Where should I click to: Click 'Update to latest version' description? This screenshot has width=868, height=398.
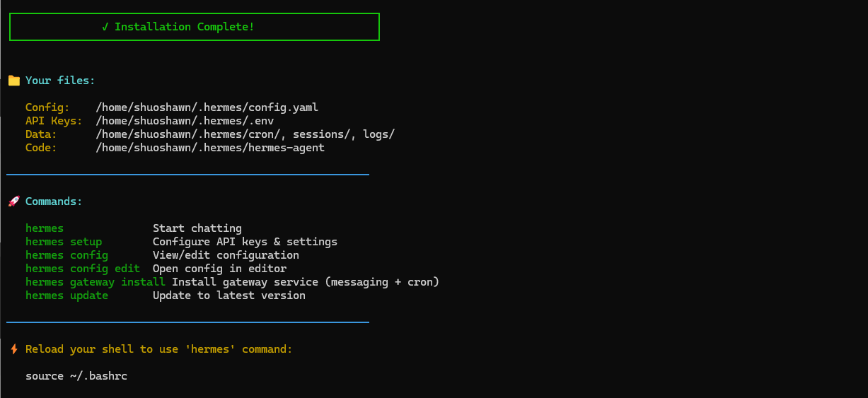click(x=229, y=295)
